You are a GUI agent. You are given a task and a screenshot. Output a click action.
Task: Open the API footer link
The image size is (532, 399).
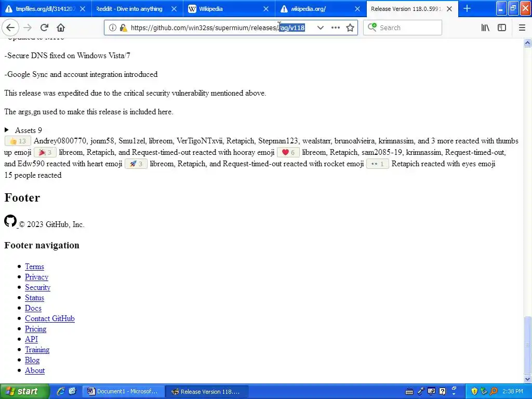tap(31, 339)
